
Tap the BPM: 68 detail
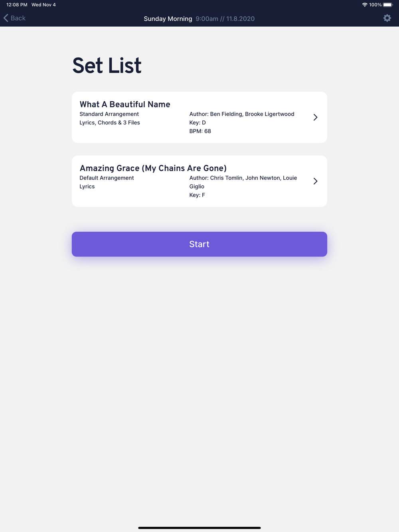click(x=200, y=131)
